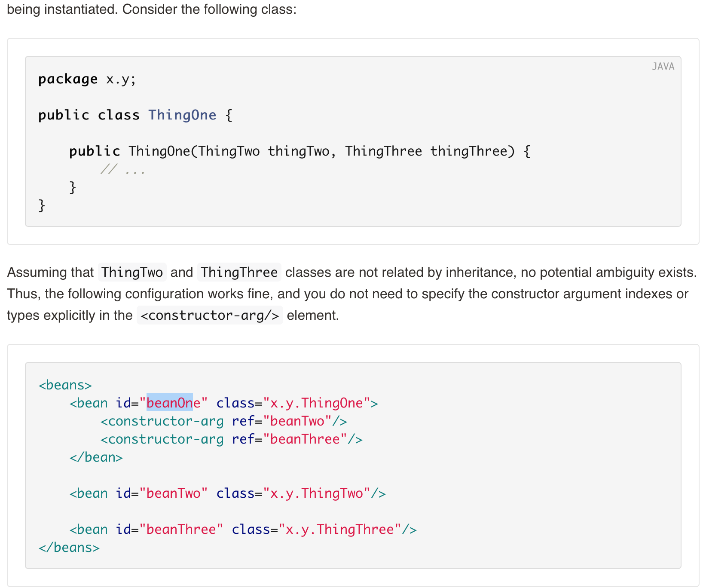Click the ThingOne constructor signature line
Screen dimensions: 703x588
[x=300, y=151]
